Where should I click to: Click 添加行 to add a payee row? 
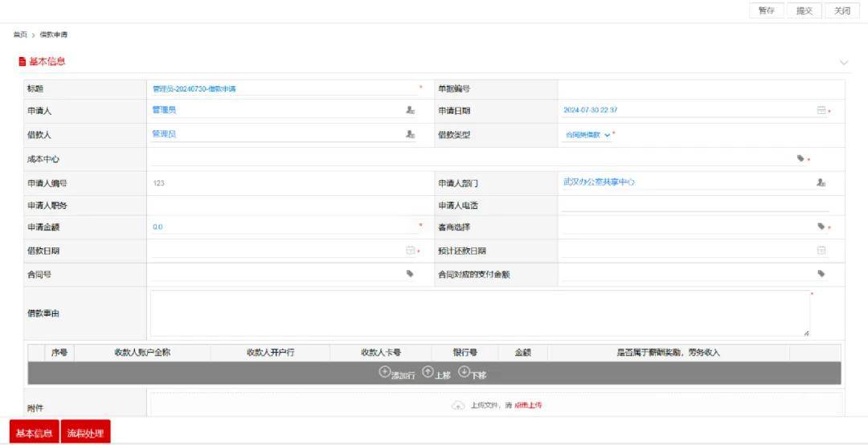(x=397, y=374)
